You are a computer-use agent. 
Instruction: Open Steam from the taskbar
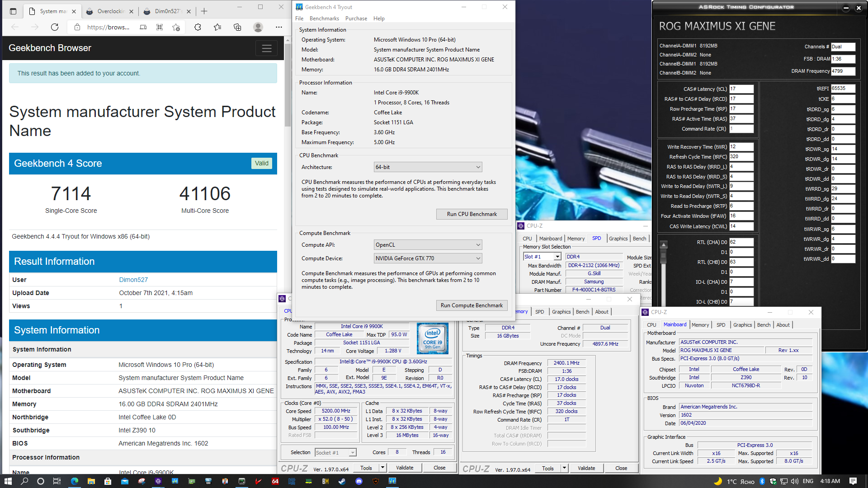coord(342,481)
